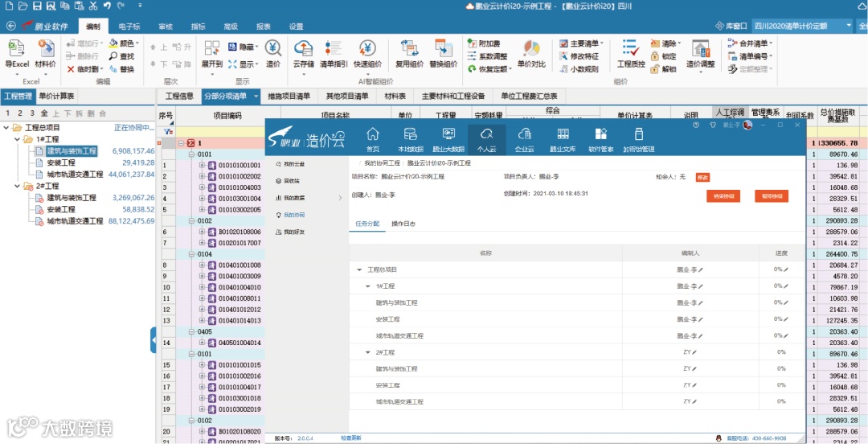This screenshot has width=868, height=444.
Task: Open 我的协同工程 breadcrumb link
Action: click(x=382, y=163)
